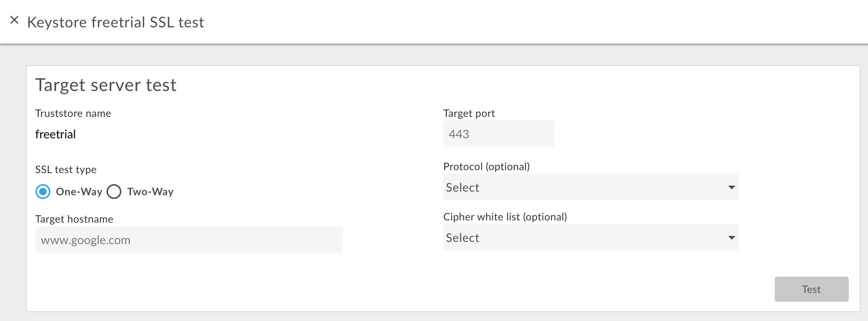Viewport: 868px width, 321px height.
Task: Open the Protocol dropdown
Action: (x=585, y=187)
